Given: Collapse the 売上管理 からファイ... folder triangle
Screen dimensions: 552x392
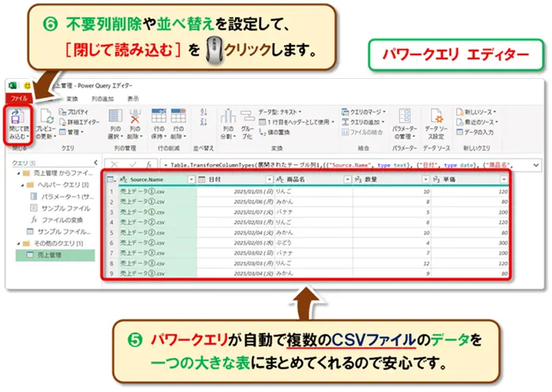Looking at the screenshot, I should click(x=18, y=174).
